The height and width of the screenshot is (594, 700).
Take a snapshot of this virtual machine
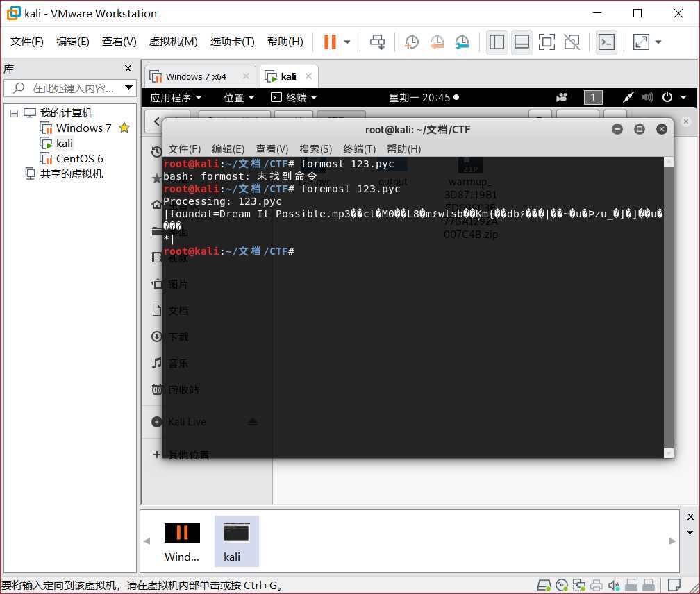click(412, 42)
